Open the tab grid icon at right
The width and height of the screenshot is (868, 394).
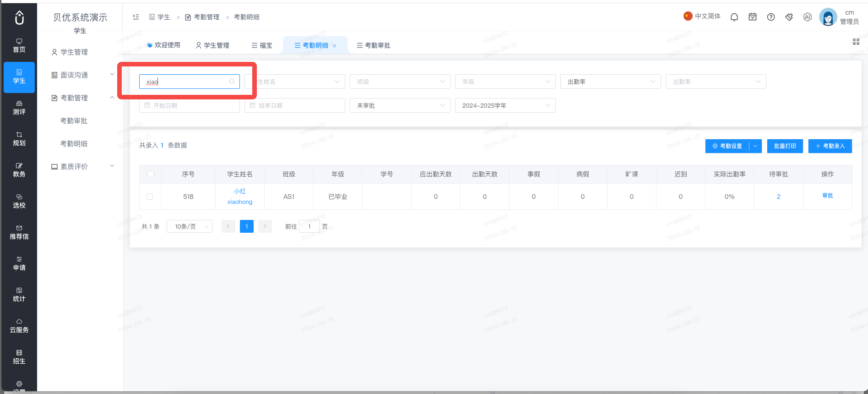click(856, 42)
